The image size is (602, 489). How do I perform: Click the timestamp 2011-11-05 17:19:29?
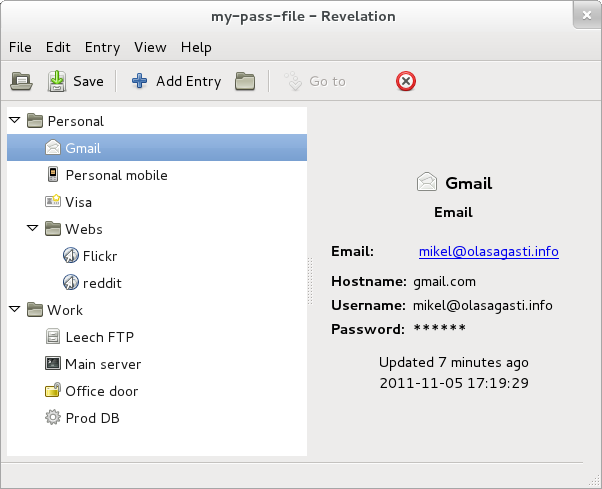coord(454,383)
